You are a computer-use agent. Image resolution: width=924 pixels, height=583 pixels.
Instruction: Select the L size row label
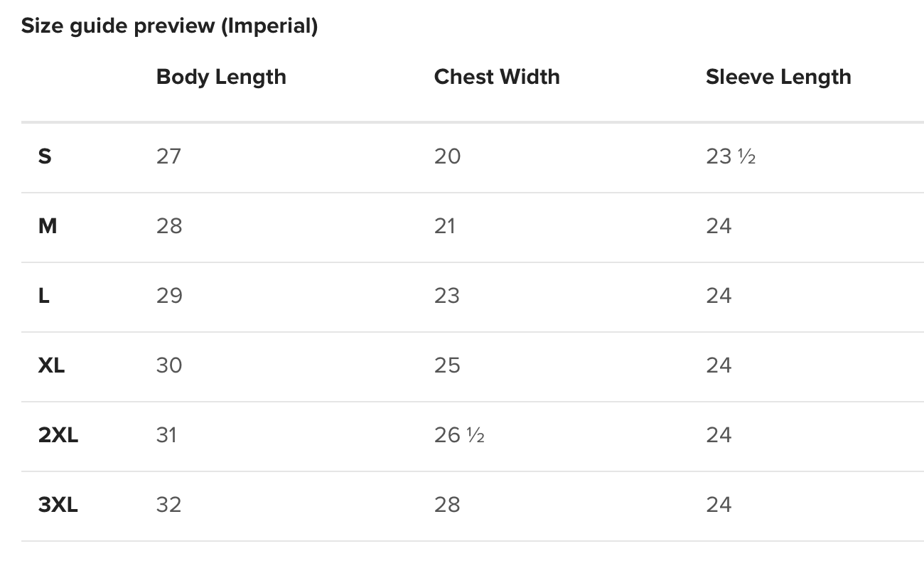click(44, 296)
